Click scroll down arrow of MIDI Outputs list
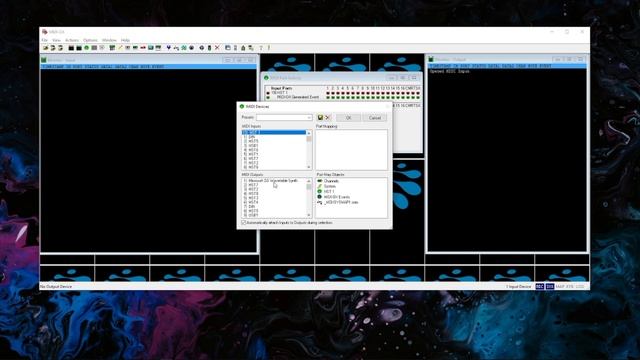The width and height of the screenshot is (640, 360). pyautogui.click(x=309, y=215)
